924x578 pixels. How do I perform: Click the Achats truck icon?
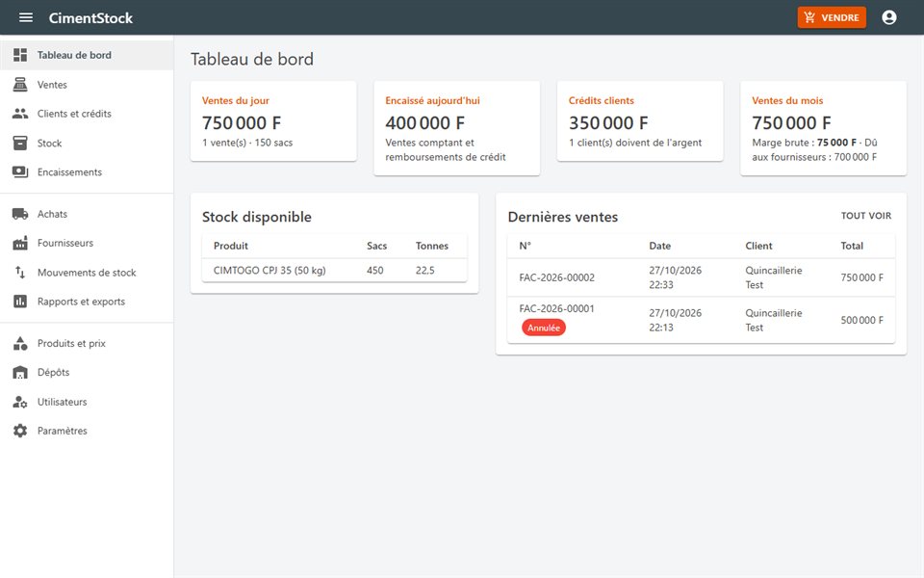click(x=20, y=214)
